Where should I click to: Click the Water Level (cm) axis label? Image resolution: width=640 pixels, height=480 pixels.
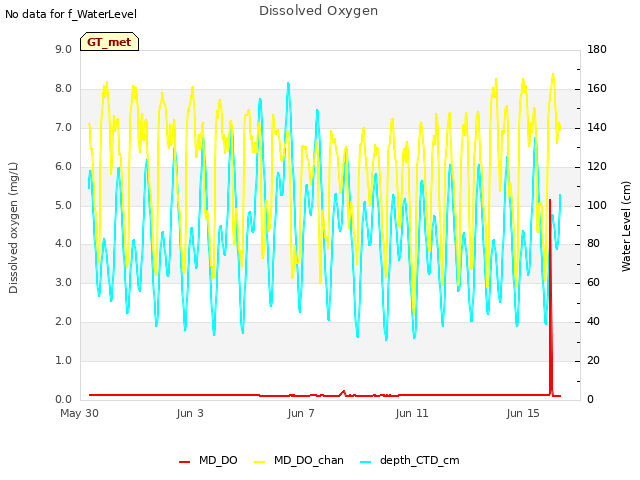626,227
